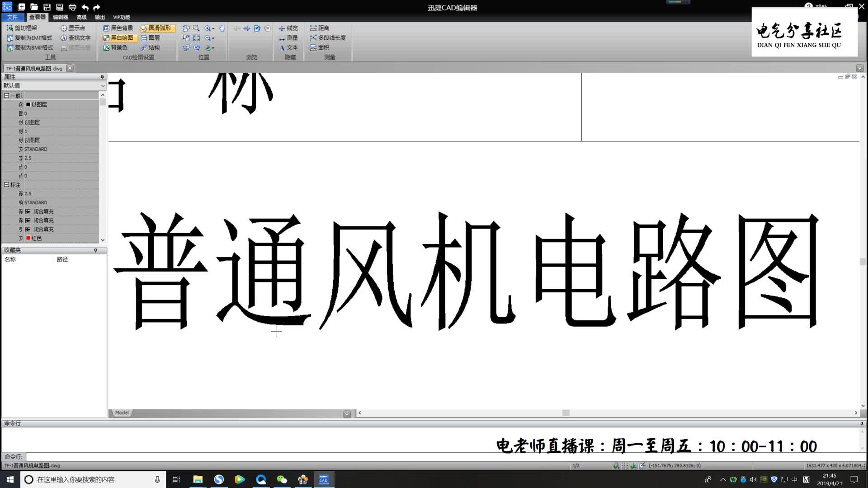Open the 图层 layers tool
Screen dimensions: 868x488
click(x=150, y=38)
